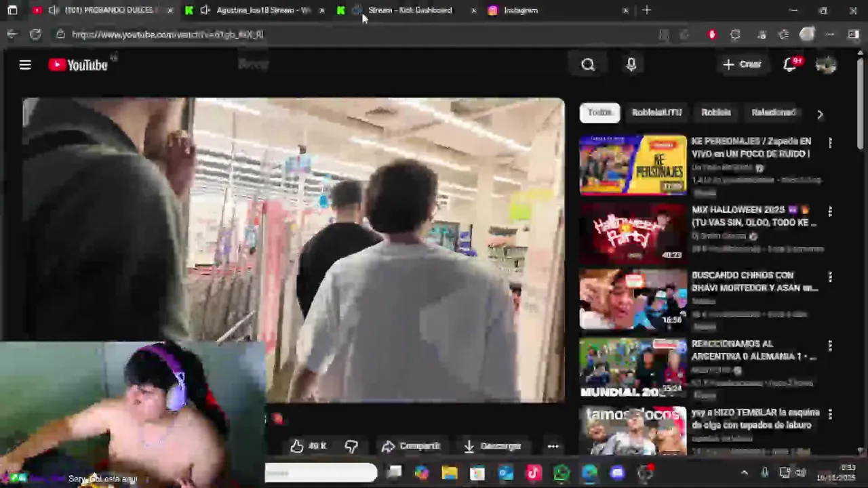Open the HIZO TEMBLAR la esquina thumbnail
This screenshot has height=488, width=868.
coord(633,430)
